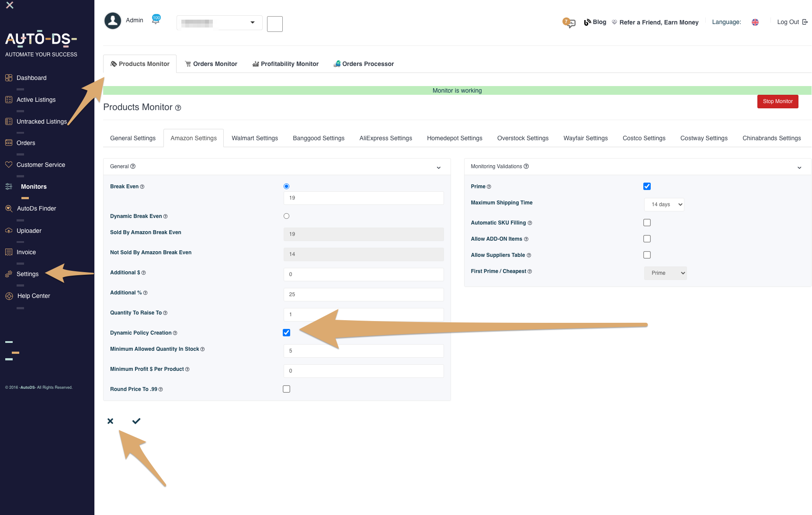Open the Costco Settings tab
This screenshot has height=515, width=812.
[x=644, y=138]
